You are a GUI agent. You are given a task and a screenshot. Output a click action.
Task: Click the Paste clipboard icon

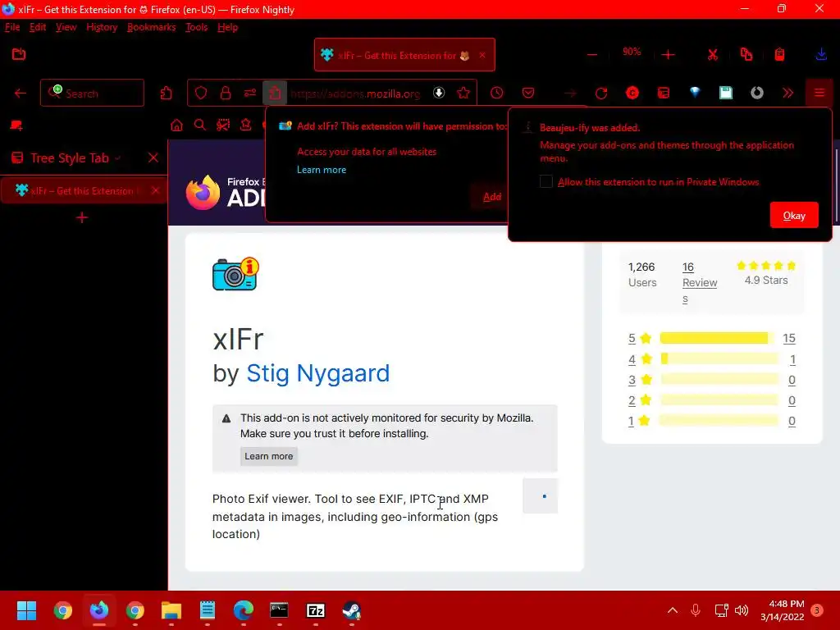click(779, 55)
